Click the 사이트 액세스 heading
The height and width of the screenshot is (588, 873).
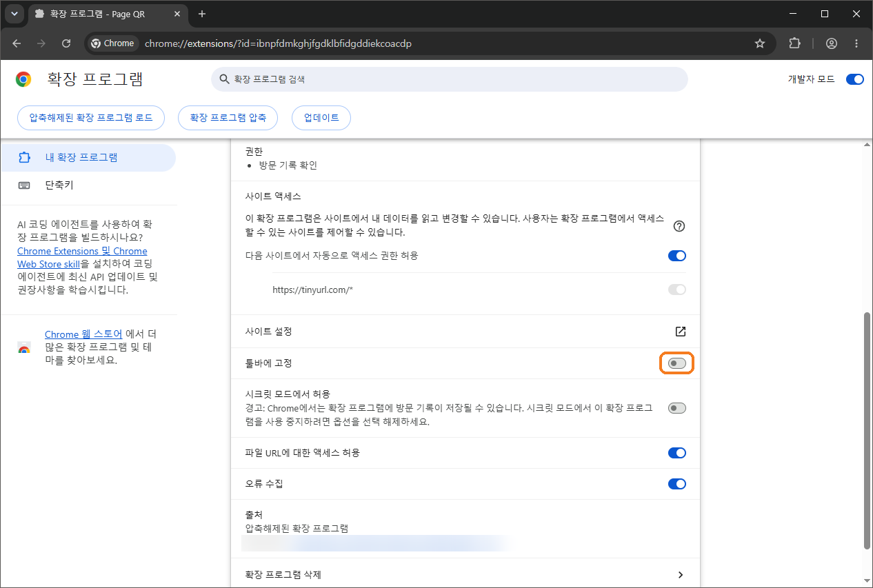(x=273, y=196)
